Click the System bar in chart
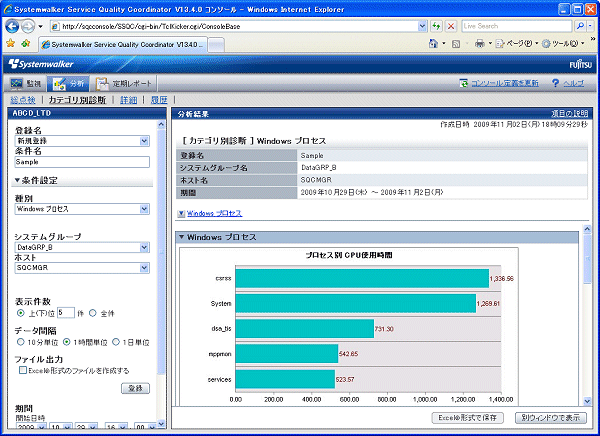Viewport: 600px width, 436px height. tap(355, 303)
